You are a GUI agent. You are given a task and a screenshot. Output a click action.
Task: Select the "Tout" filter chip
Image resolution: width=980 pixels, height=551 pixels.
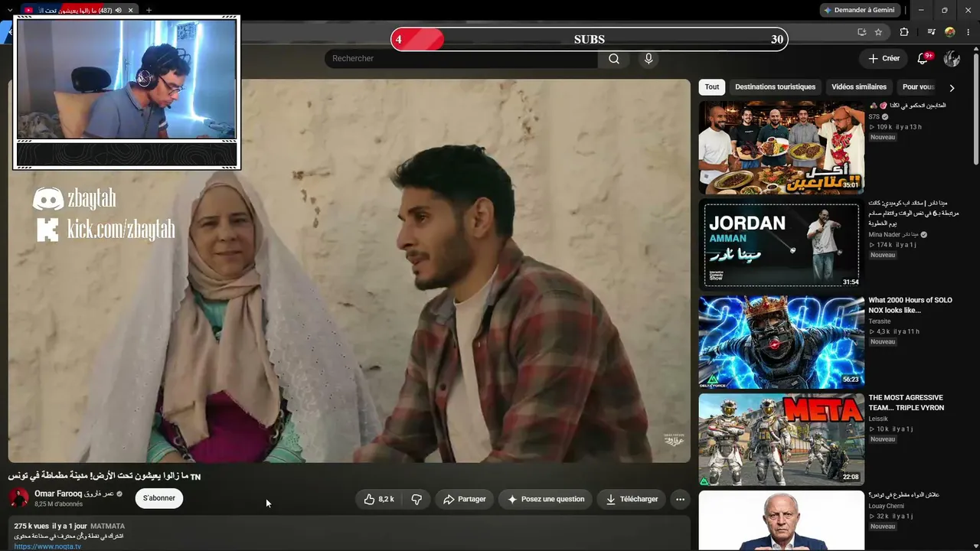click(x=712, y=87)
